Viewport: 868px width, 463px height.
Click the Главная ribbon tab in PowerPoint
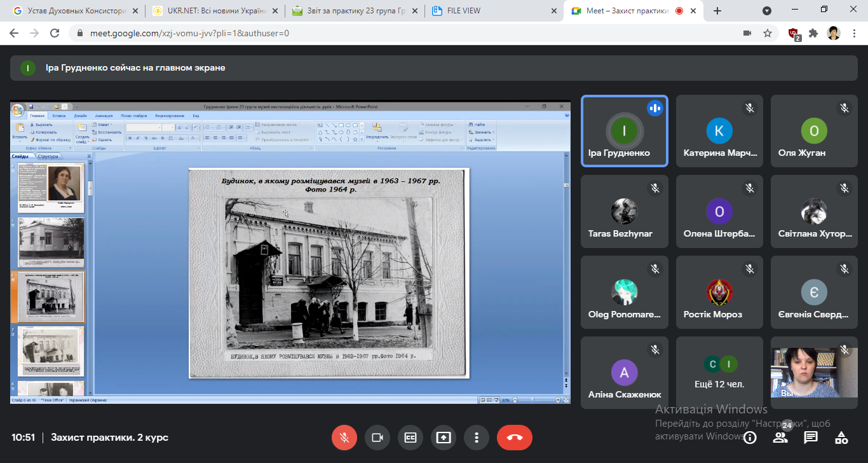coord(37,116)
